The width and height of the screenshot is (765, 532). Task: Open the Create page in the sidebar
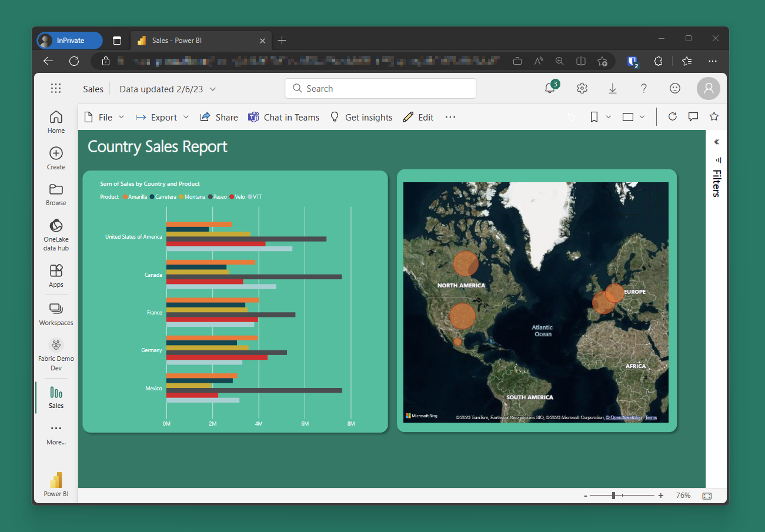(x=56, y=158)
